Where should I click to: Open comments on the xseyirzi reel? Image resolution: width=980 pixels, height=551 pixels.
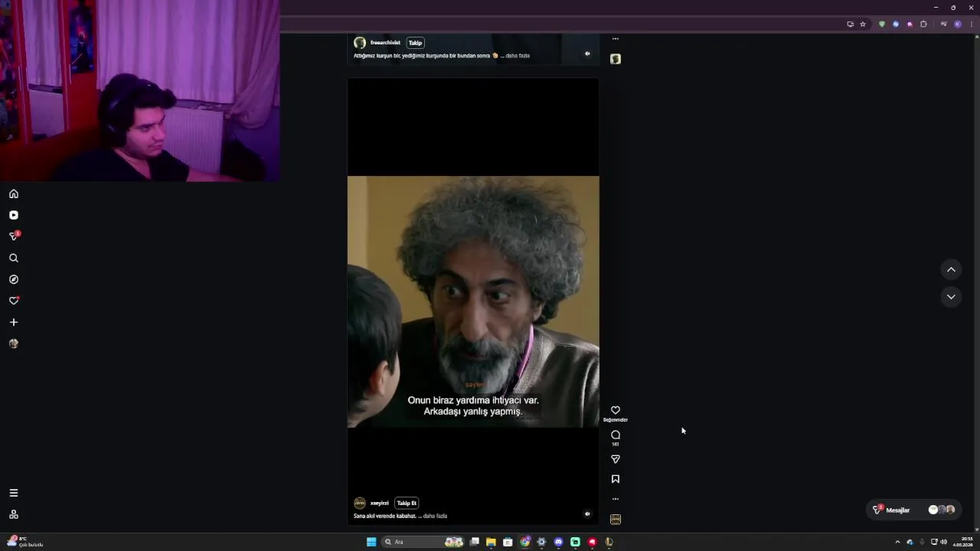[x=615, y=435]
